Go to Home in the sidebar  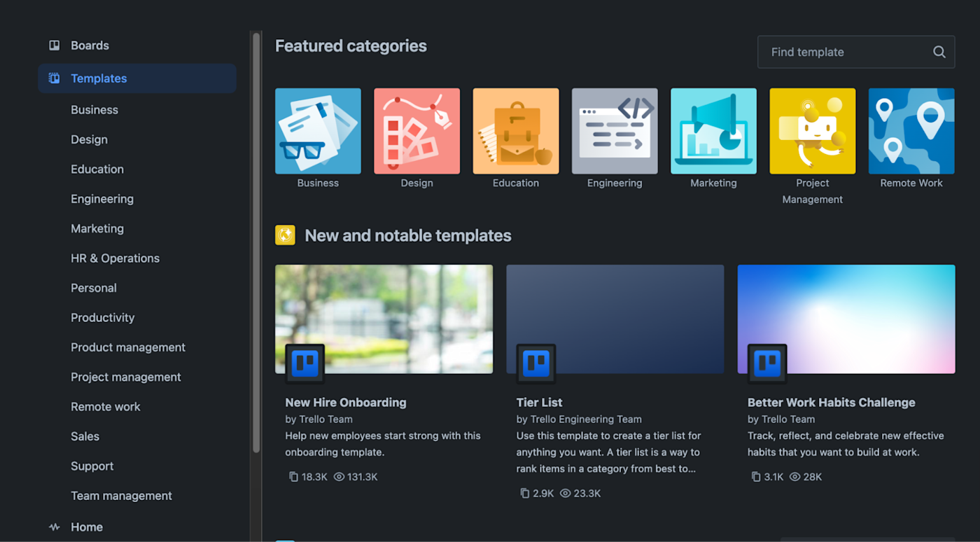pyautogui.click(x=137, y=527)
